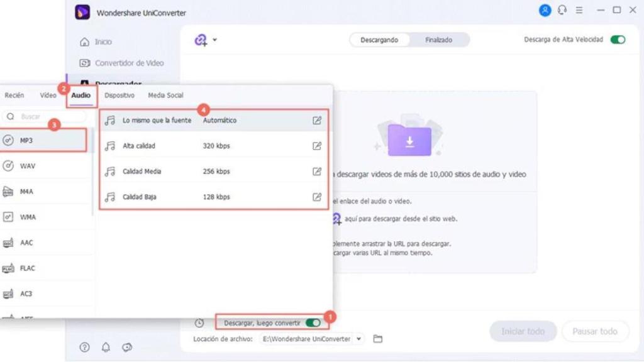
Task: Click the add URL link icon
Action: click(x=200, y=40)
